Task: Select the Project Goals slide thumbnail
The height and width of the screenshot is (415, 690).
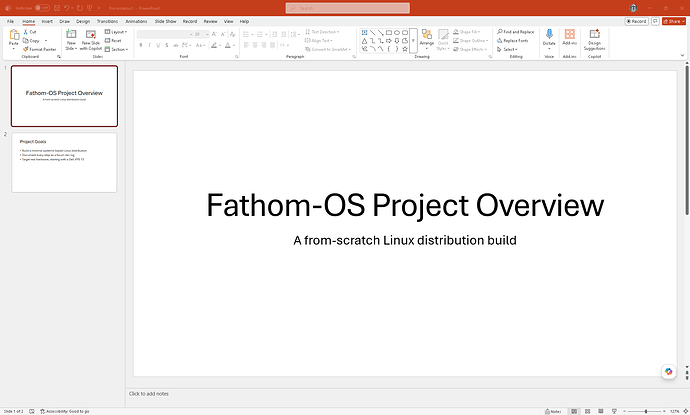Action: coord(64,162)
